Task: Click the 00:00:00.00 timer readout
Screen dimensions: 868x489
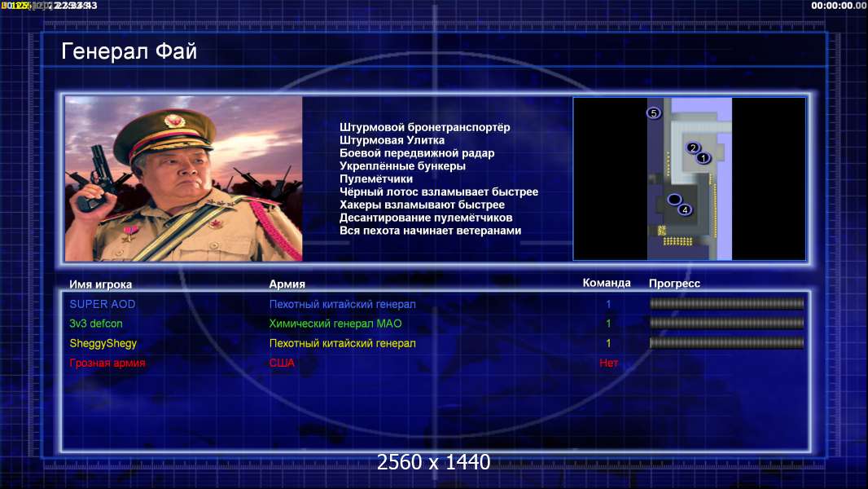Action: point(839,6)
